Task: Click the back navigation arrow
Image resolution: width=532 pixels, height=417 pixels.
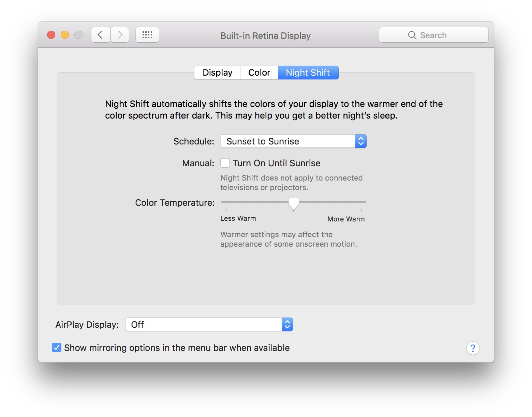Action: pyautogui.click(x=100, y=35)
